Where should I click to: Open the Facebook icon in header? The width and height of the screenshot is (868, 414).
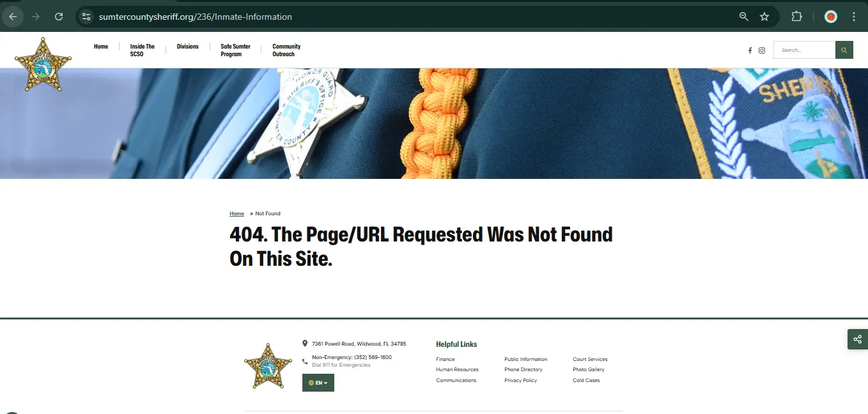pos(750,50)
